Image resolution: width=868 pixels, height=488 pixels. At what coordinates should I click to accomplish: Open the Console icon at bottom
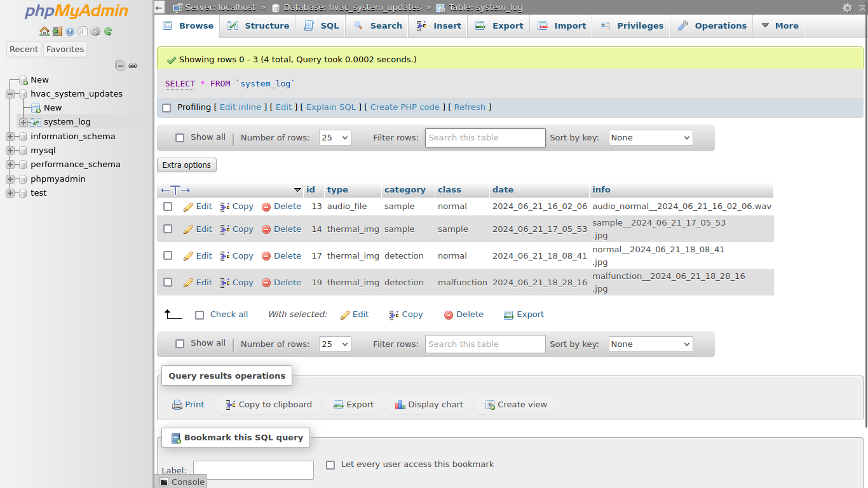[164, 482]
